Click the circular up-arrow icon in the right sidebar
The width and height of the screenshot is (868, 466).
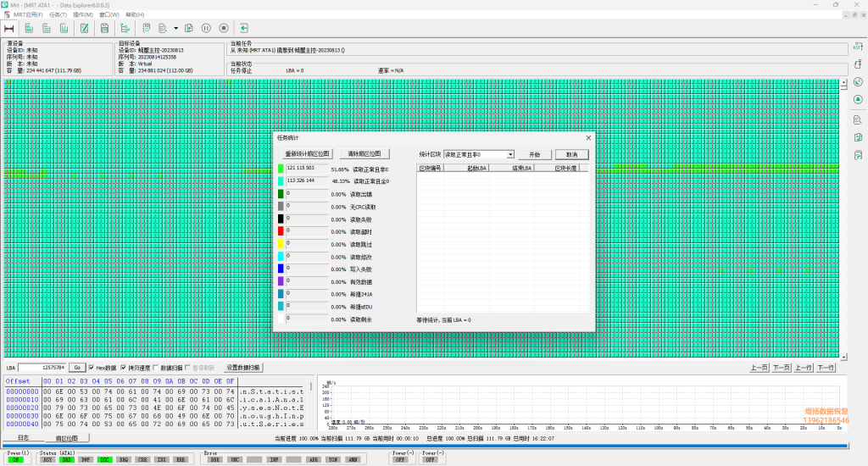click(x=858, y=100)
